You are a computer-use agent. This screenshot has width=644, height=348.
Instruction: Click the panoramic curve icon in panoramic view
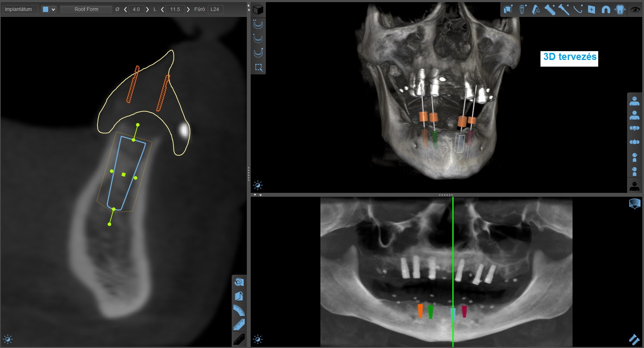634,204
